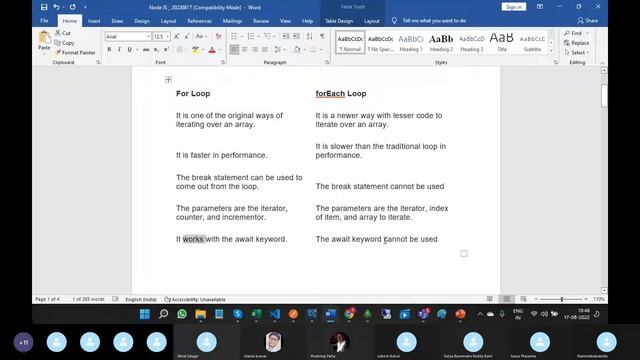Apply strikethrough formatting
640x360 pixels.
click(146, 49)
